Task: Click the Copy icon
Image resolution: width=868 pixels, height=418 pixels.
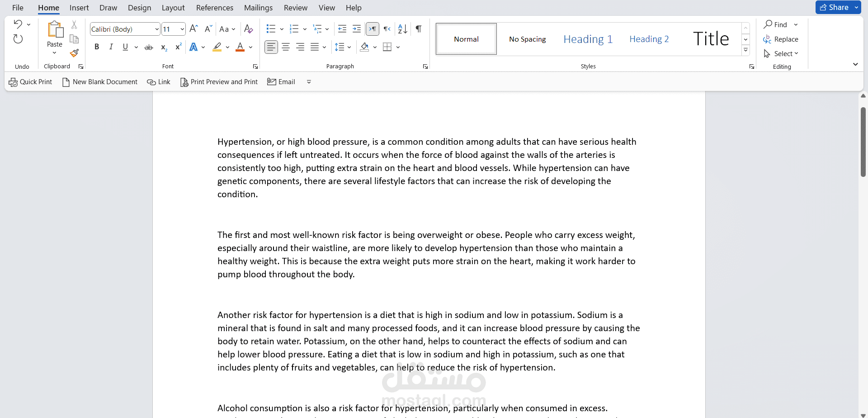Action: coord(74,39)
